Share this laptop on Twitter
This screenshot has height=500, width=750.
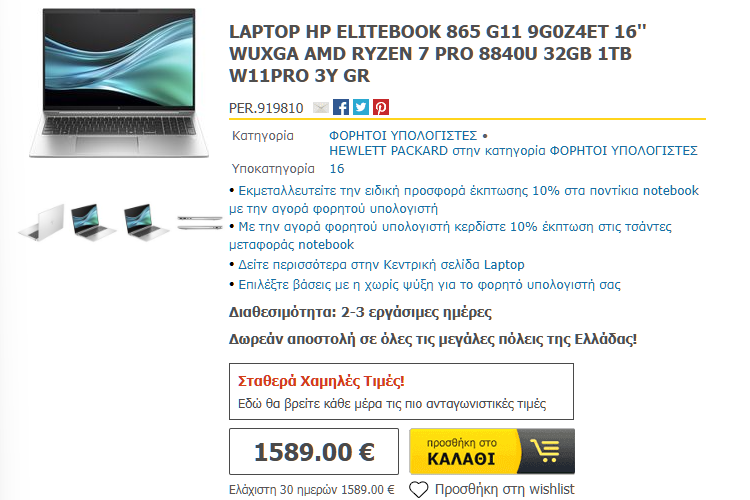[361, 107]
